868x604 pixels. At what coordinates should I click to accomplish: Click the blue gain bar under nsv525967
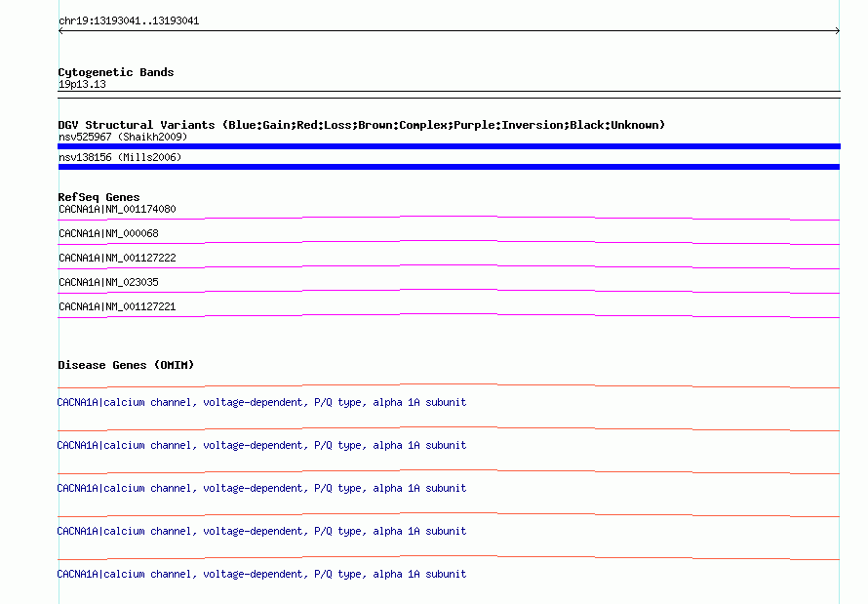pos(449,146)
